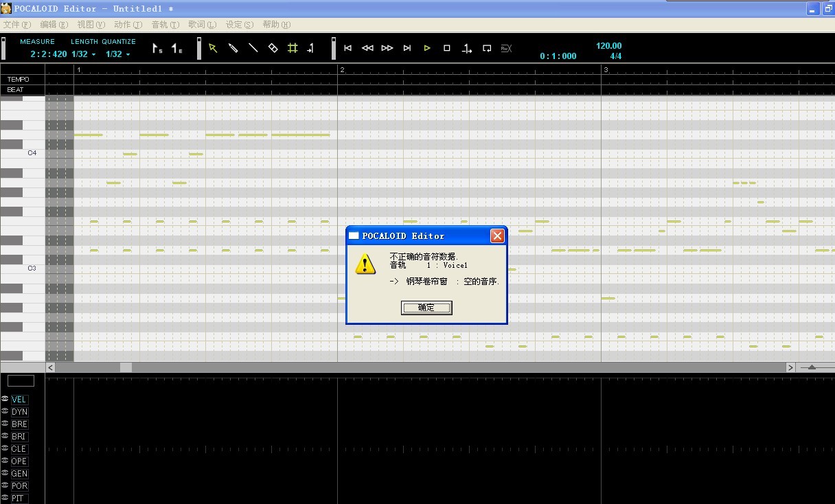
Task: Jump to the beginning of the song
Action: (347, 48)
